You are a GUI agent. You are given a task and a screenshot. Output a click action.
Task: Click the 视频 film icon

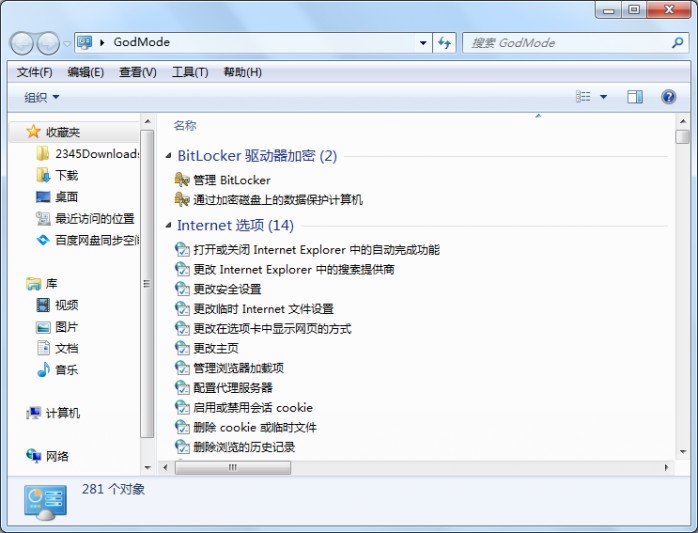pyautogui.click(x=43, y=305)
